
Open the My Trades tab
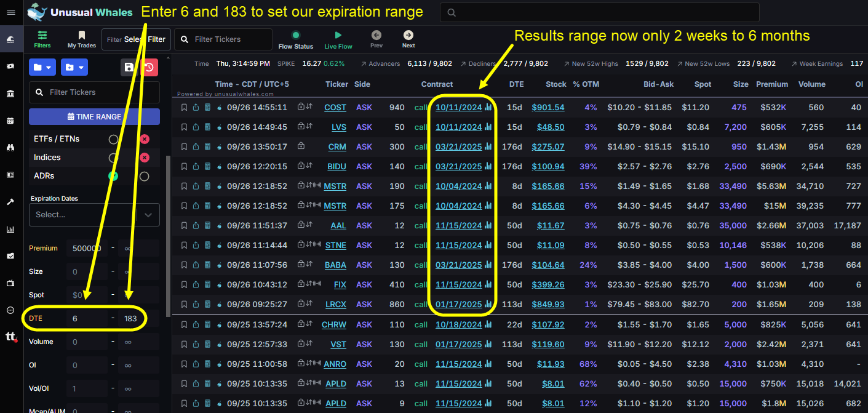pyautogui.click(x=82, y=39)
